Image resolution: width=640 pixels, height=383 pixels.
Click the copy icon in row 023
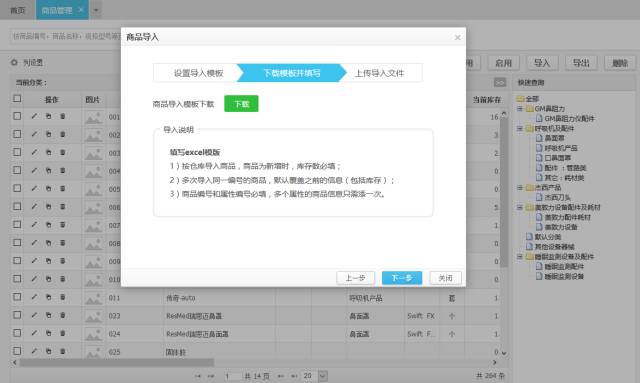tap(48, 316)
